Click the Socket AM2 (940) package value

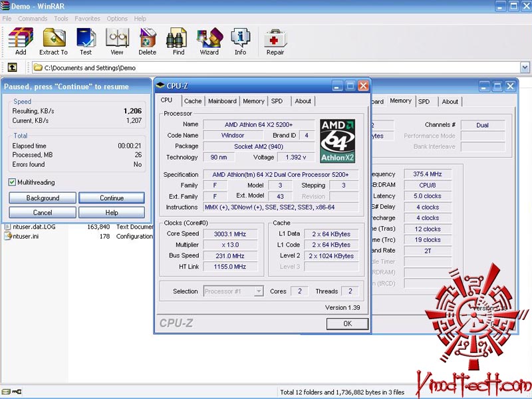point(259,146)
